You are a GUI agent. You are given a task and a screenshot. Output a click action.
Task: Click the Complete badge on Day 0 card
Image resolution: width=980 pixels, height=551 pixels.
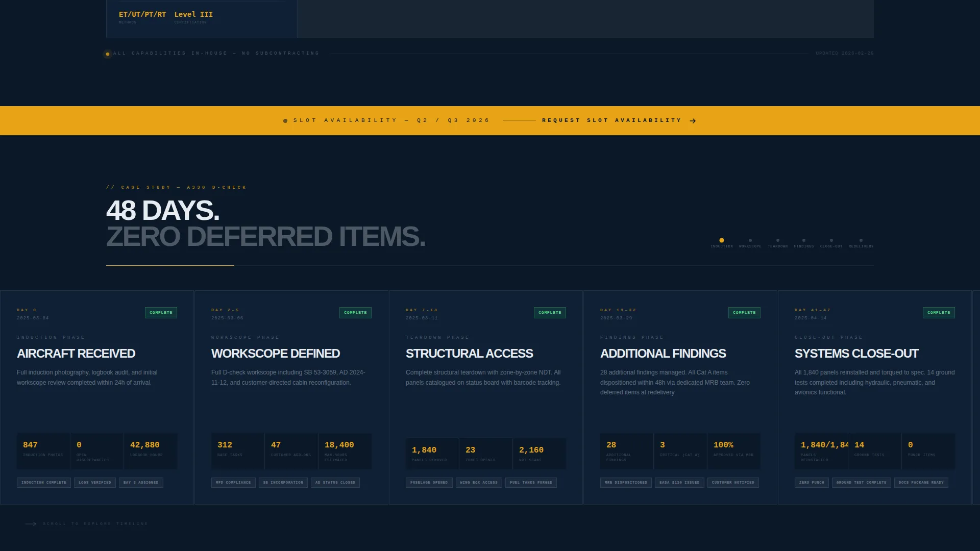coord(161,313)
